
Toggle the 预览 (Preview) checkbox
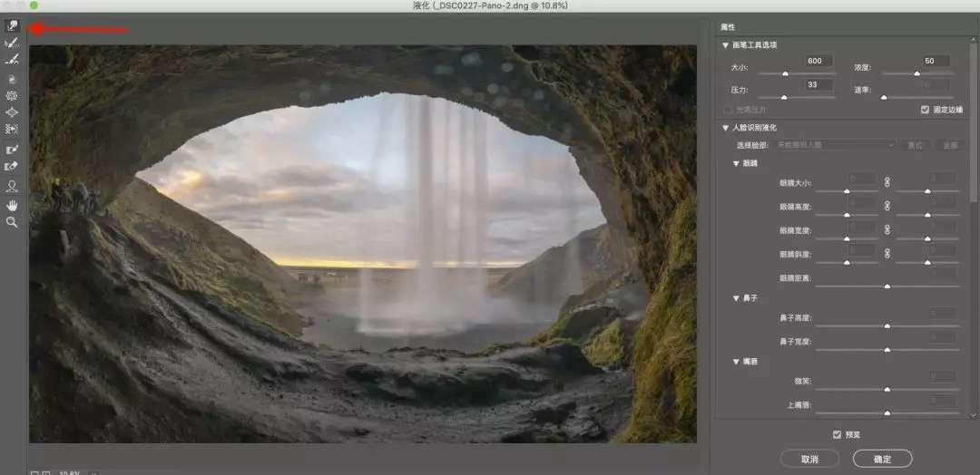[x=837, y=434]
